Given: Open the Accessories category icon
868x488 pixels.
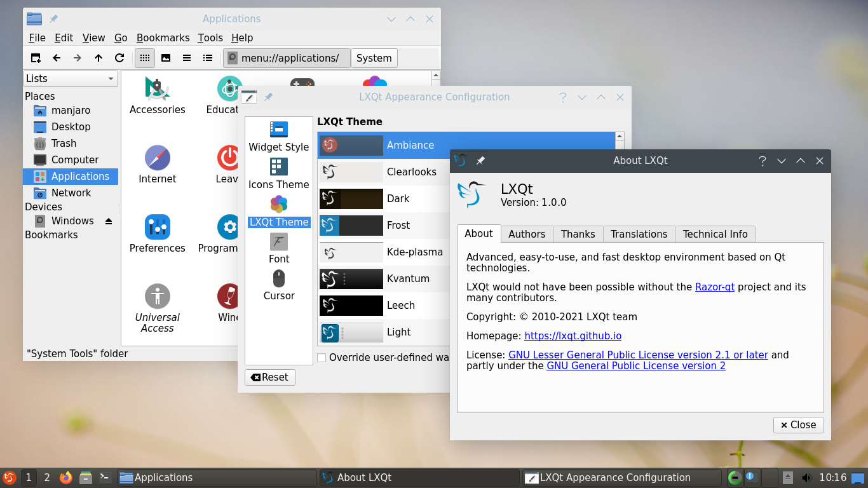Looking at the screenshot, I should pos(158,95).
